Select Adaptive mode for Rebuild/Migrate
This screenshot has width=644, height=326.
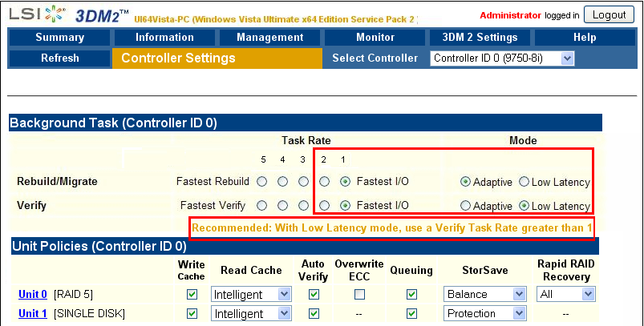coord(465,182)
